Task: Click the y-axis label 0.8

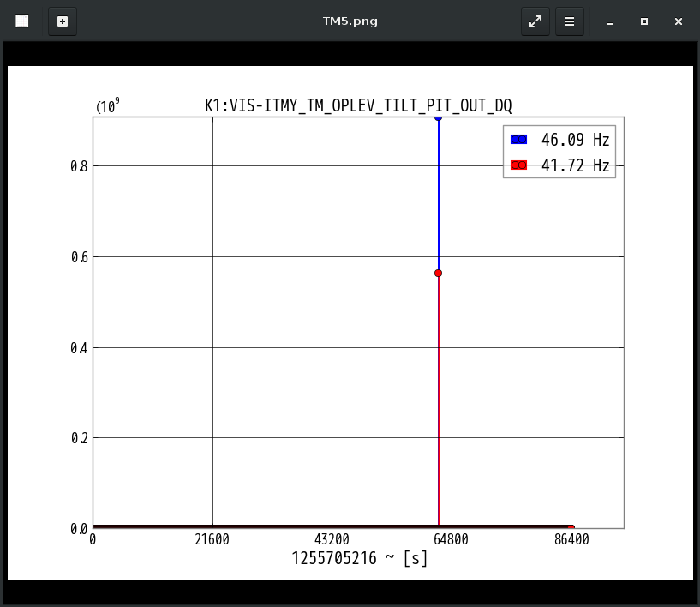Action: pos(79,166)
